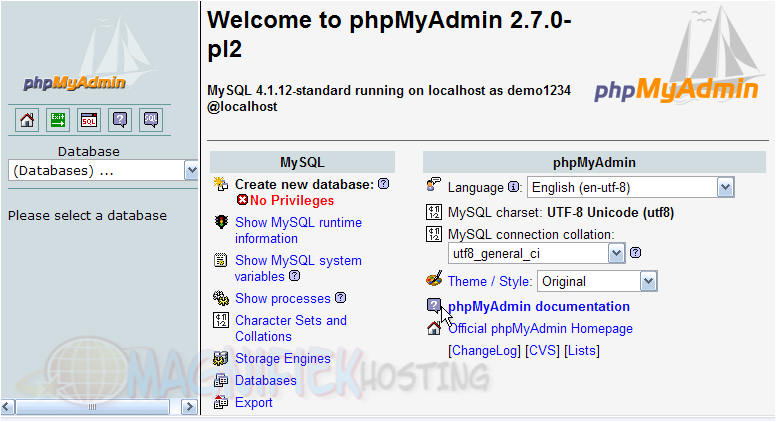Click the system variables notepad icon
The width and height of the screenshot is (776, 422).
[221, 260]
